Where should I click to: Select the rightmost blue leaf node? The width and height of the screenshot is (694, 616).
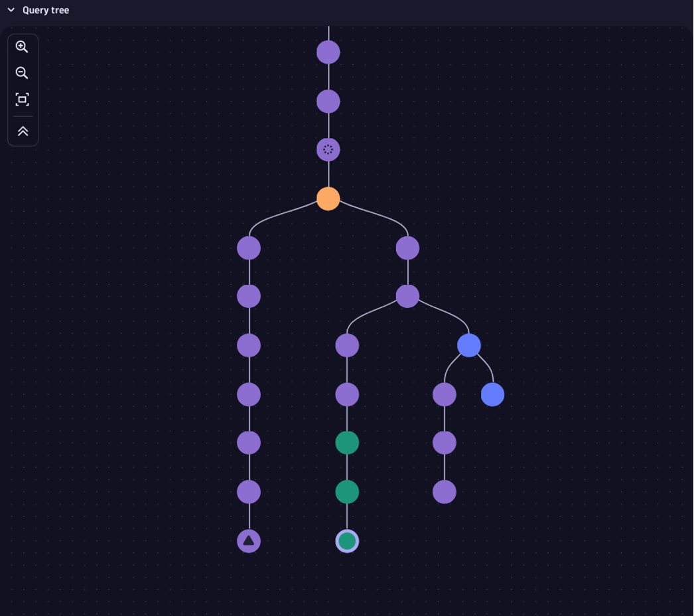pos(492,394)
